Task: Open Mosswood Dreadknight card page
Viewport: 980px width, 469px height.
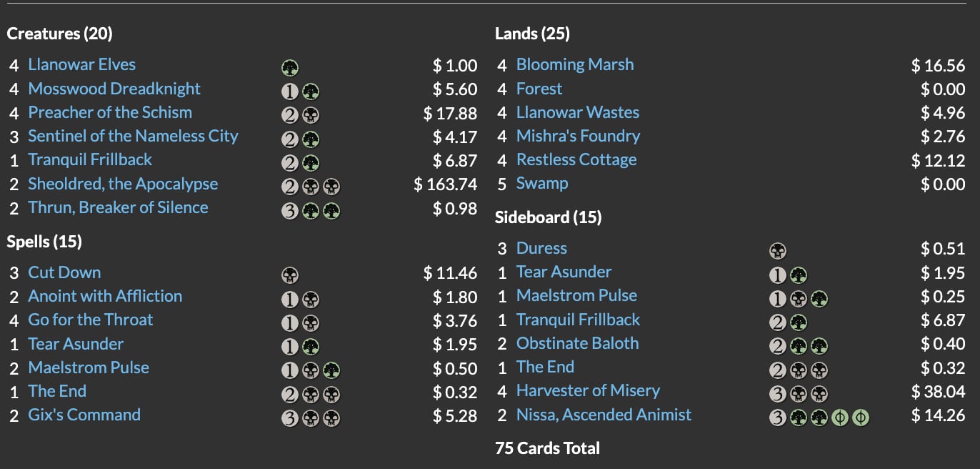Action: coord(114,89)
